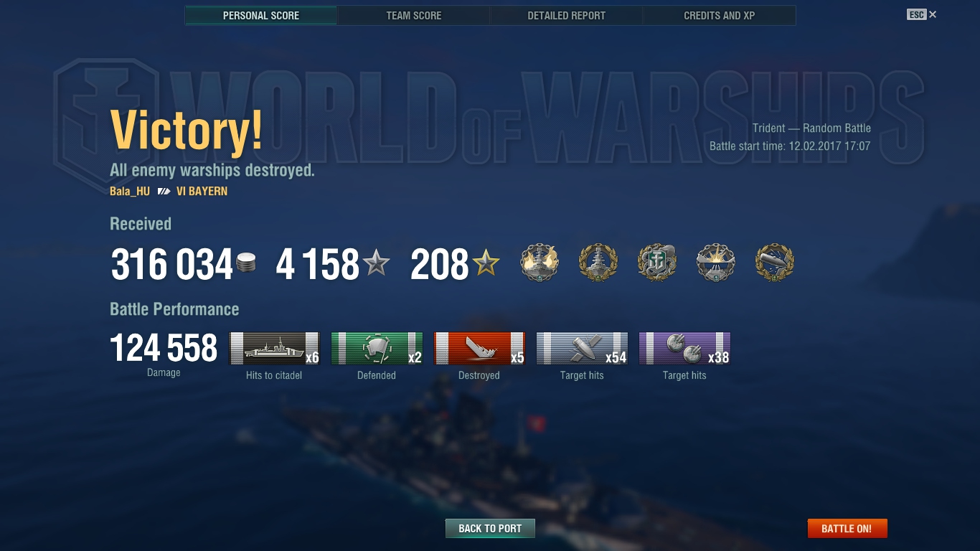The image size is (980, 551).
Task: Click the grey XP star icon
Action: 376,264
